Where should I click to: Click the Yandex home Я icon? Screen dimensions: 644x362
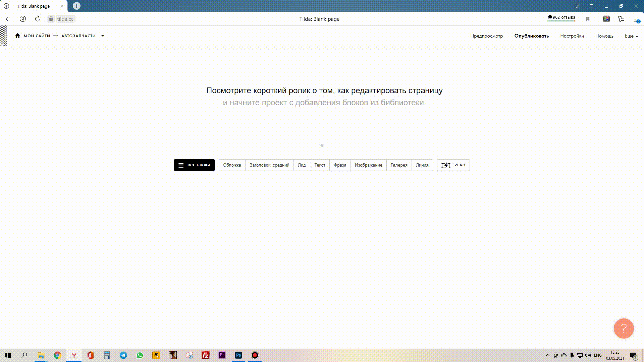pyautogui.click(x=23, y=19)
